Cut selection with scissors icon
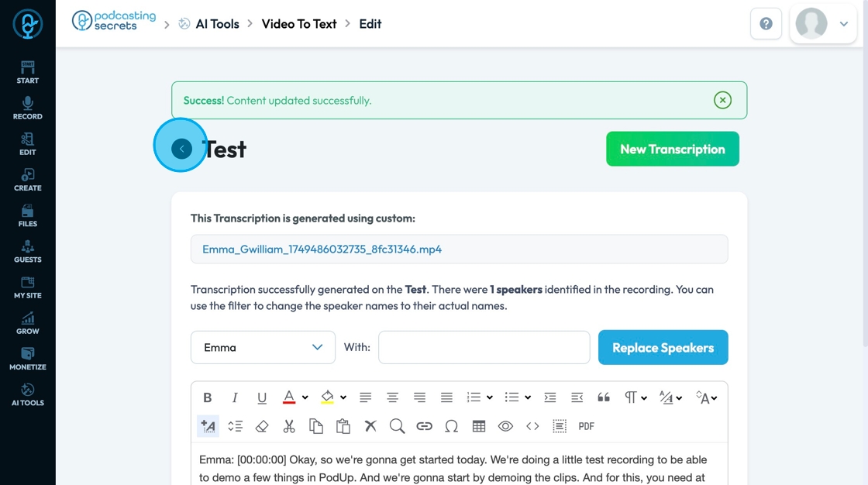Viewport: 868px width, 485px height. point(289,426)
